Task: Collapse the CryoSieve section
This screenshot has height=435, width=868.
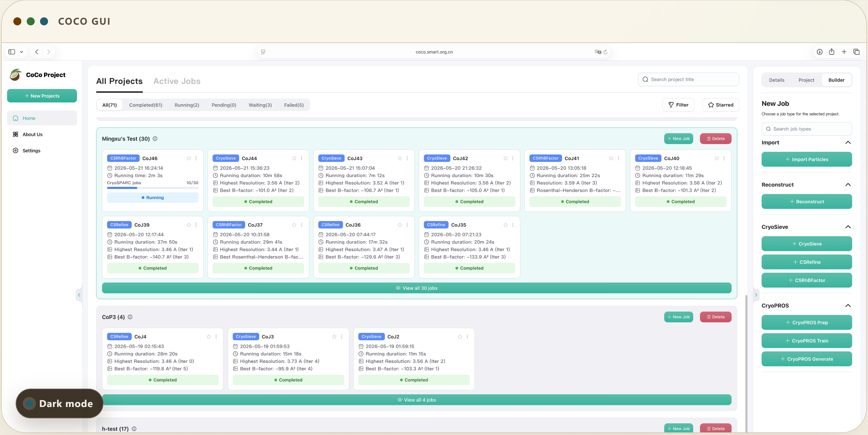Action: [848, 227]
